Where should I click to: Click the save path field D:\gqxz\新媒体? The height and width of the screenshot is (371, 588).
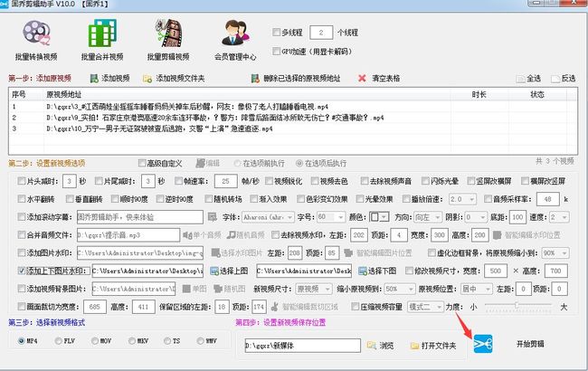click(303, 346)
